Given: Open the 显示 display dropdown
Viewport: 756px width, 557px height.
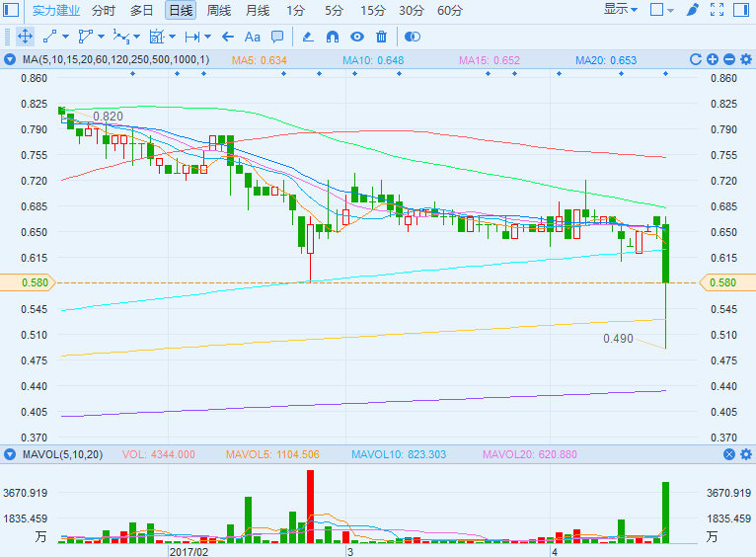Looking at the screenshot, I should point(621,9).
